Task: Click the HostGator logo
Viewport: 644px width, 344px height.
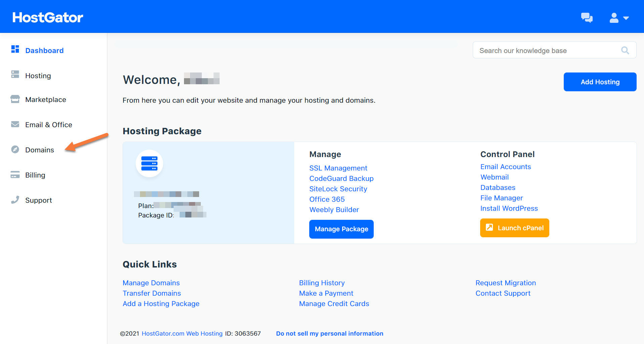Action: coord(48,17)
